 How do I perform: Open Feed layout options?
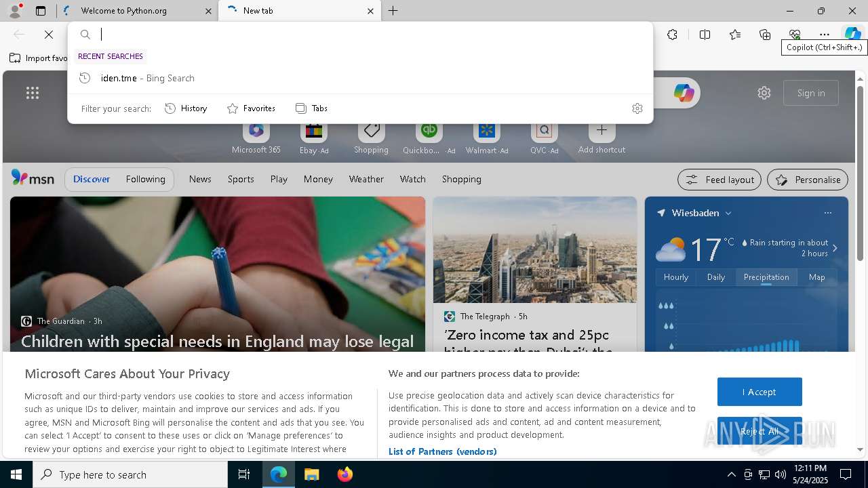pos(719,180)
